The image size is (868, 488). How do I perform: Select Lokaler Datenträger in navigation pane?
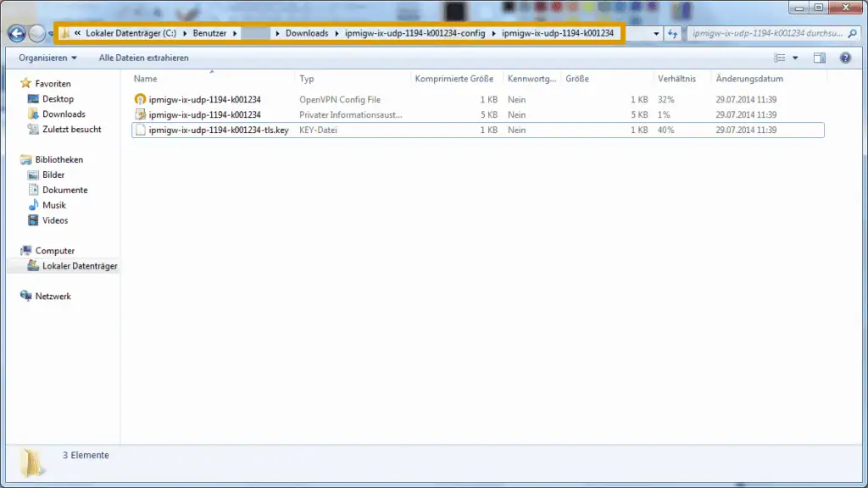point(79,266)
